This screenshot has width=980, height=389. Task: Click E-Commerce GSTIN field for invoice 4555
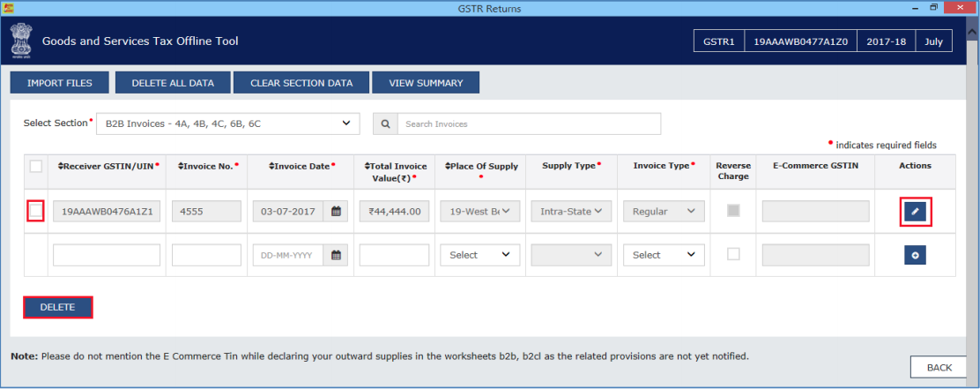click(815, 212)
